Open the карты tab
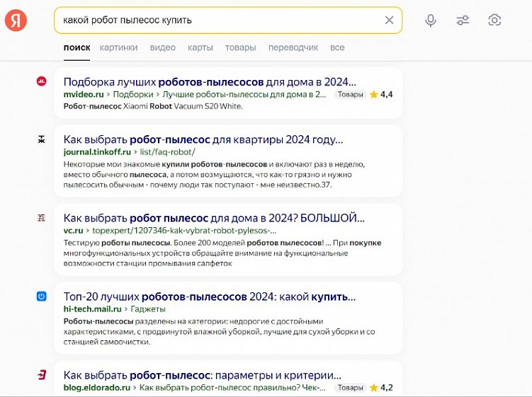Image resolution: width=532 pixels, height=397 pixels. click(x=200, y=47)
